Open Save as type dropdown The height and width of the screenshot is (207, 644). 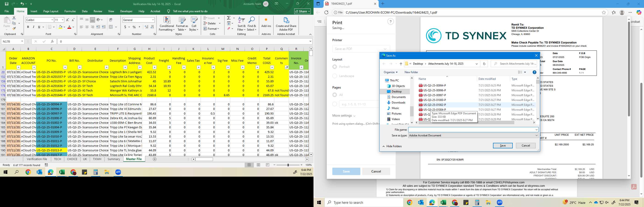click(x=473, y=135)
